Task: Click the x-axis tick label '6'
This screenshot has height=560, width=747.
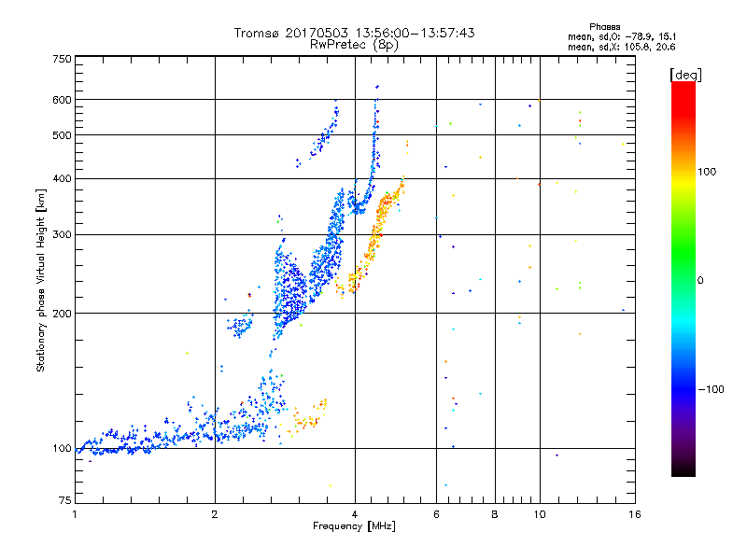Action: (x=436, y=514)
